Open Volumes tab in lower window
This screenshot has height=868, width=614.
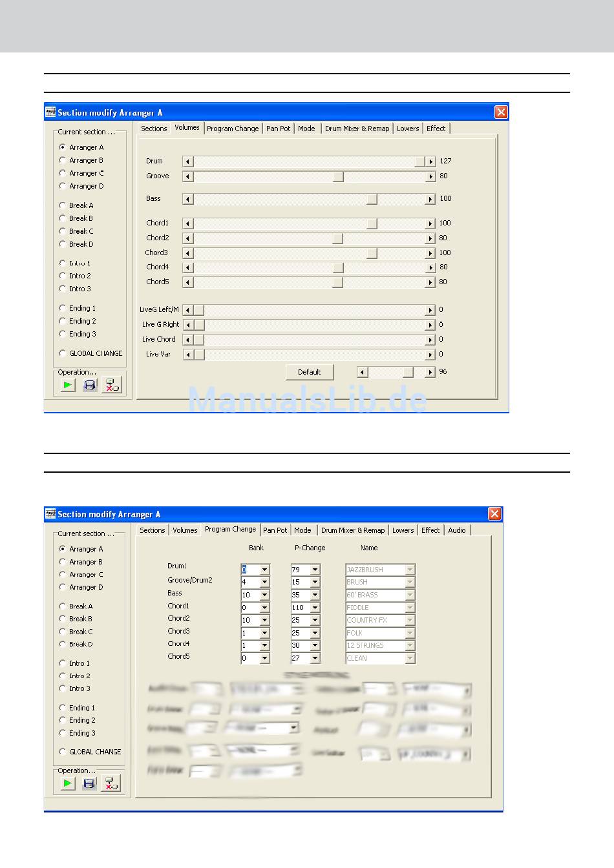coord(185,530)
